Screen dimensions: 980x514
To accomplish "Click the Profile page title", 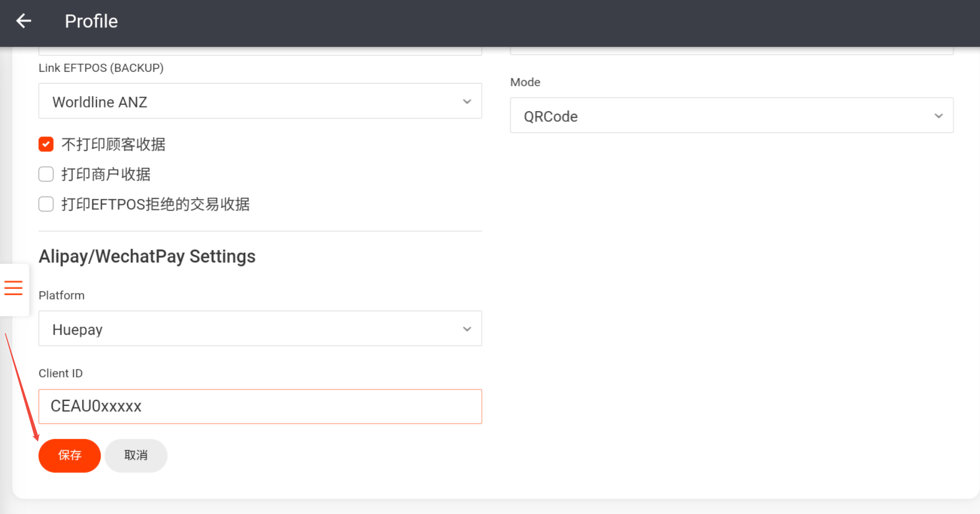I will tap(91, 21).
